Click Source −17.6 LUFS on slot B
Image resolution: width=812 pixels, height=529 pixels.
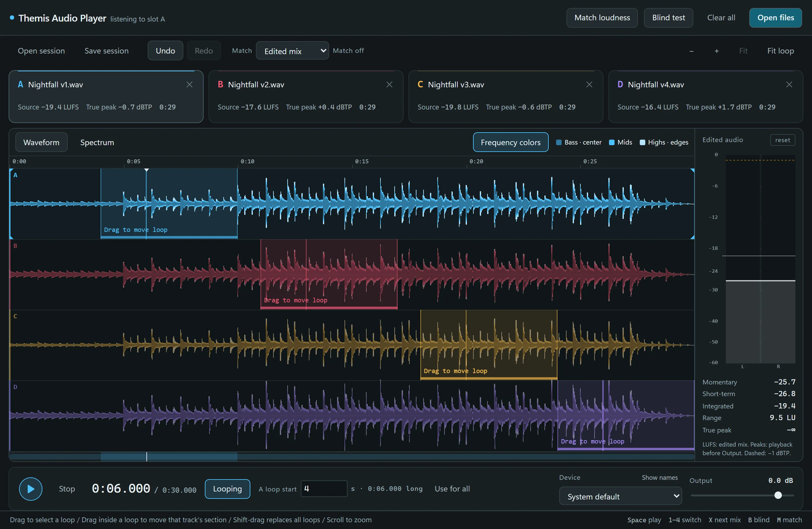(248, 107)
